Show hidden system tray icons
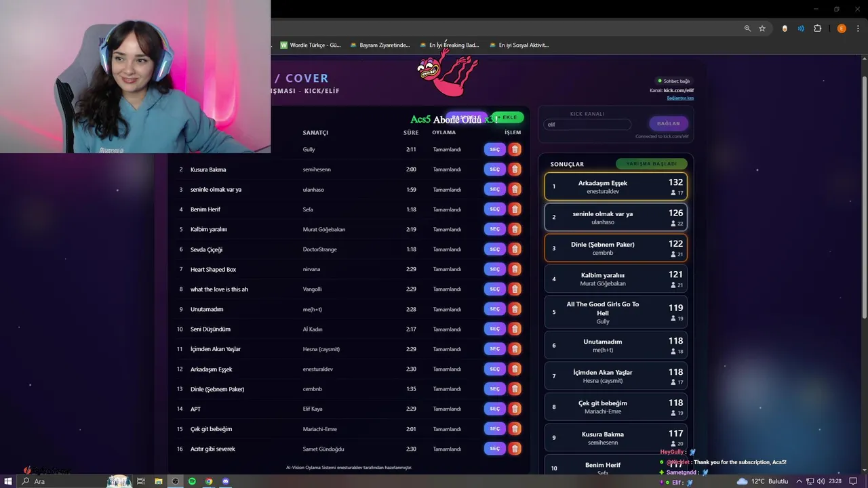Viewport: 868px width, 488px height. [x=800, y=481]
